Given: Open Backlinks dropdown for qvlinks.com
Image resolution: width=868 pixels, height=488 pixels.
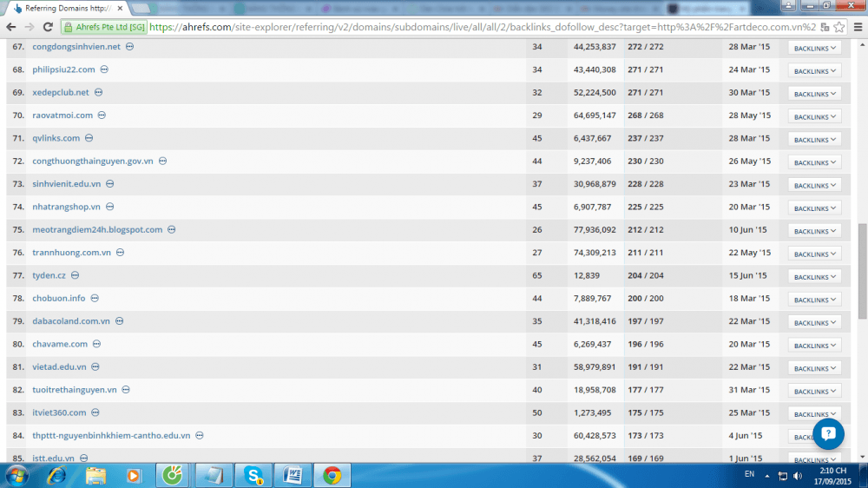Looking at the screenshot, I should (814, 140).
